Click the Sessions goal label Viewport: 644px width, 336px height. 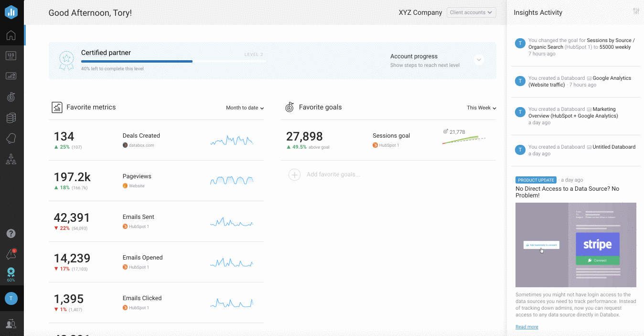pos(391,136)
